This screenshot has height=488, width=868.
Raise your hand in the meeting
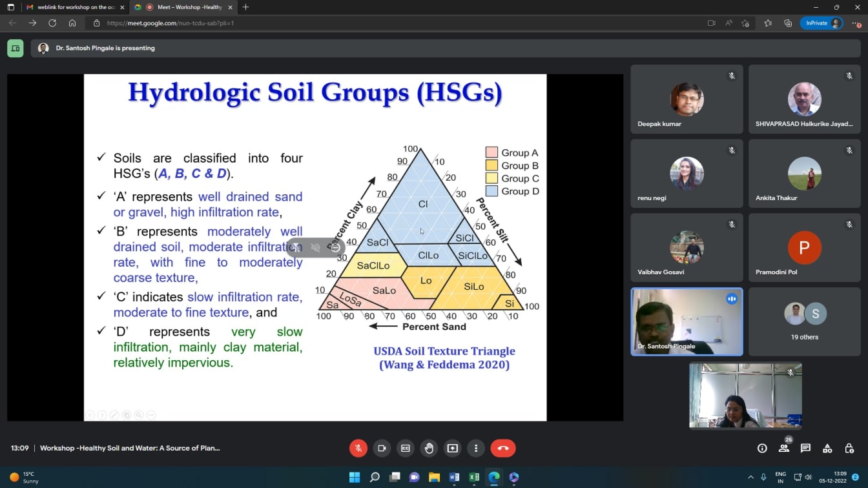[x=429, y=448]
